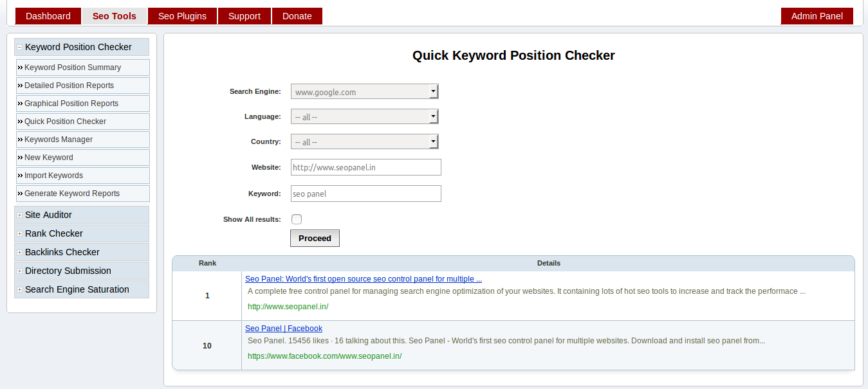Open the Admin Panel
868x389 pixels.
coord(817,16)
